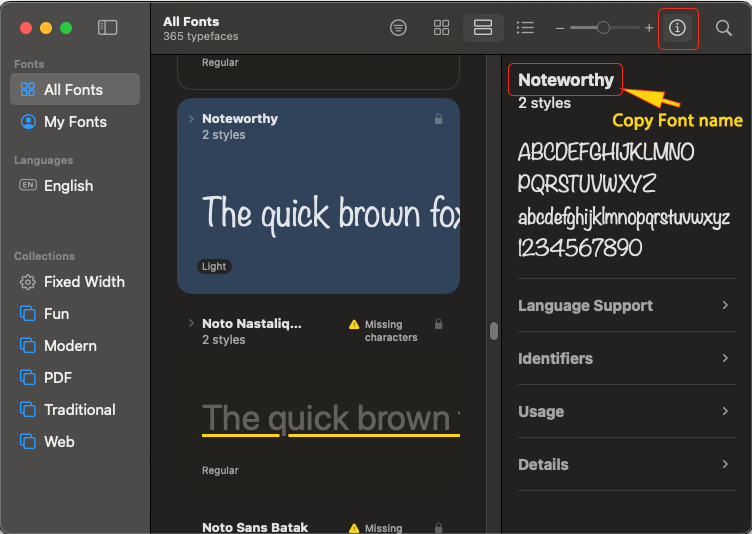Click the My Fonts person icon

click(28, 121)
